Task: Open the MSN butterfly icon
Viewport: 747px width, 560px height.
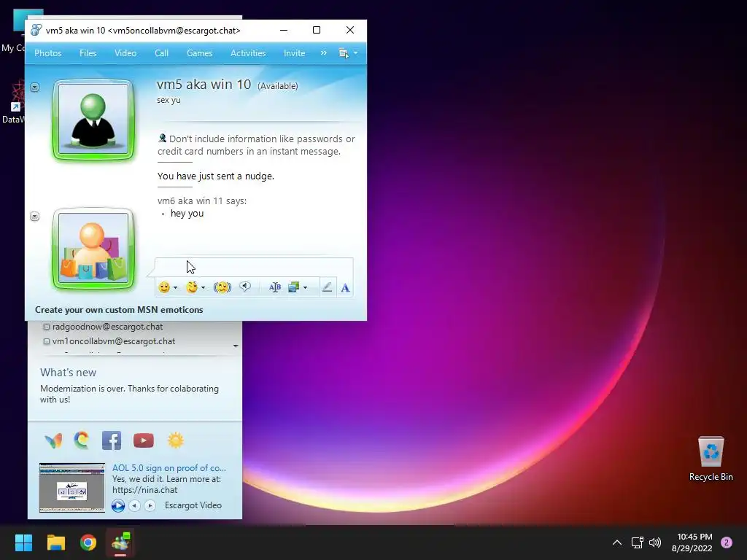Action: (x=53, y=440)
